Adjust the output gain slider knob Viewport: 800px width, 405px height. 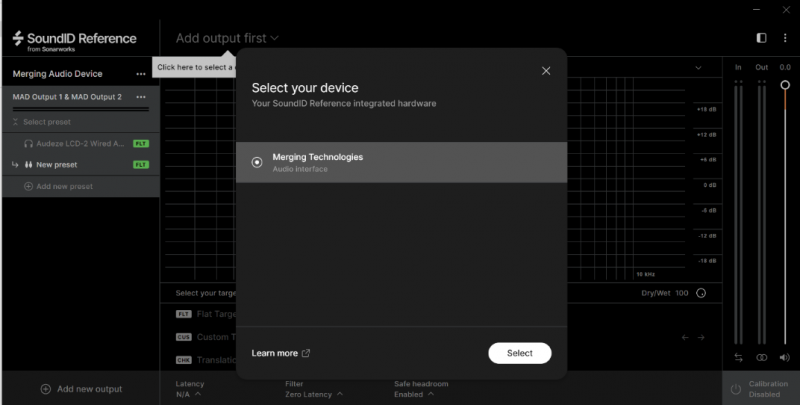785,85
